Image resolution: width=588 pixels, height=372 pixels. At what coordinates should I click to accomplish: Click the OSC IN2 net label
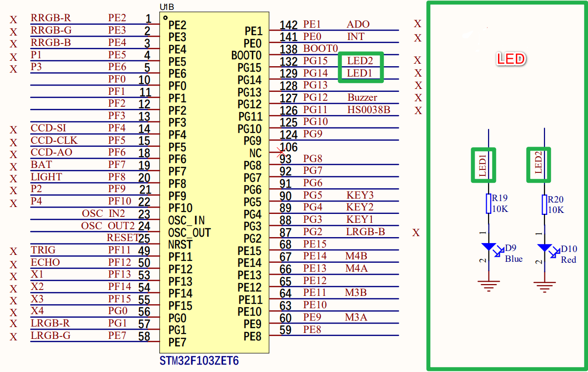pos(103,213)
